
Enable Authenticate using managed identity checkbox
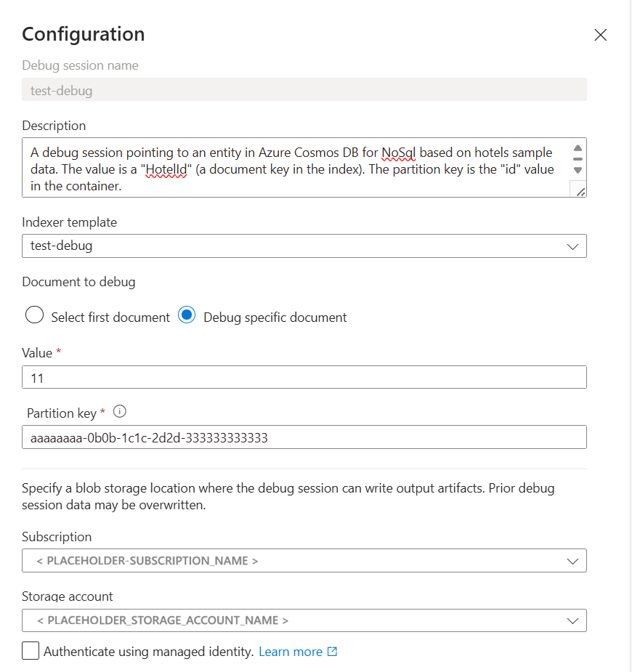(31, 651)
